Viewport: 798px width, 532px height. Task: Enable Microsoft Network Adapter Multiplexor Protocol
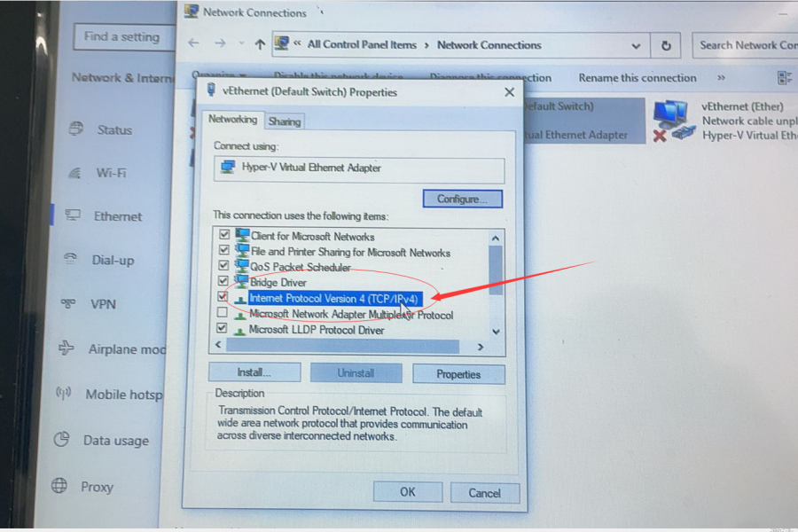point(222,312)
